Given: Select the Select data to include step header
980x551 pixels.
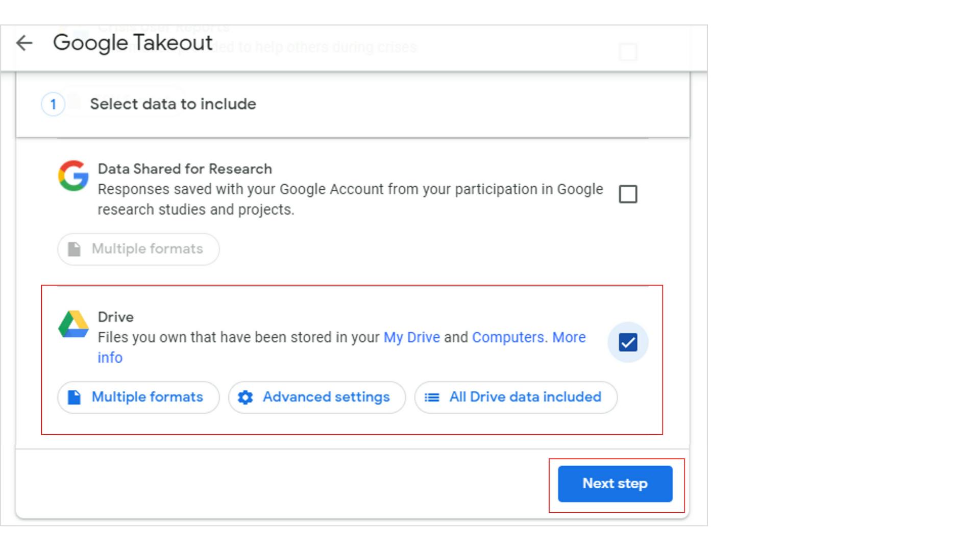Looking at the screenshot, I should (173, 104).
